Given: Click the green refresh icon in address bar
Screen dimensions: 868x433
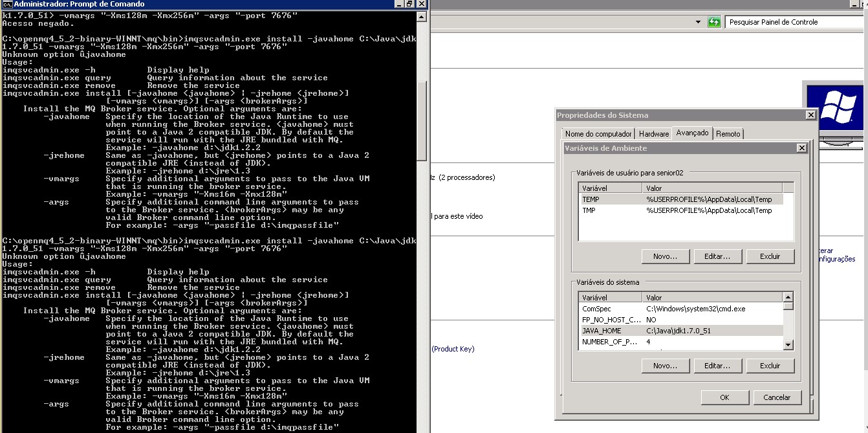Looking at the screenshot, I should (x=714, y=22).
